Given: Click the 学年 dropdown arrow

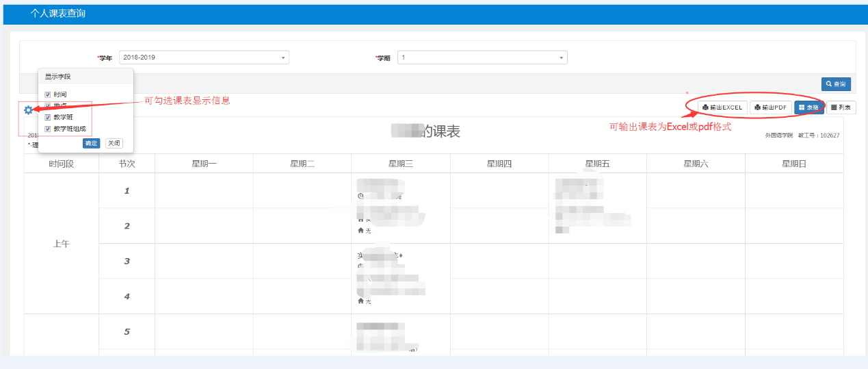Looking at the screenshot, I should [x=283, y=58].
